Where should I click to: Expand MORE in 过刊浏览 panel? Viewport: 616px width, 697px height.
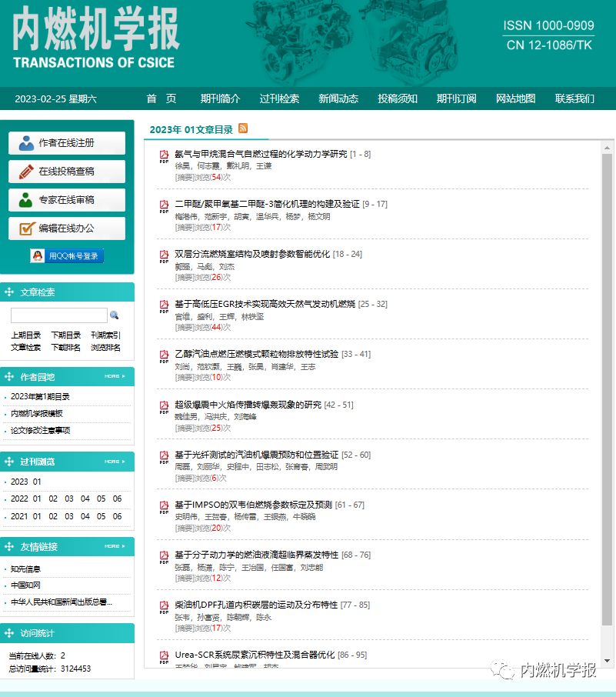(113, 462)
